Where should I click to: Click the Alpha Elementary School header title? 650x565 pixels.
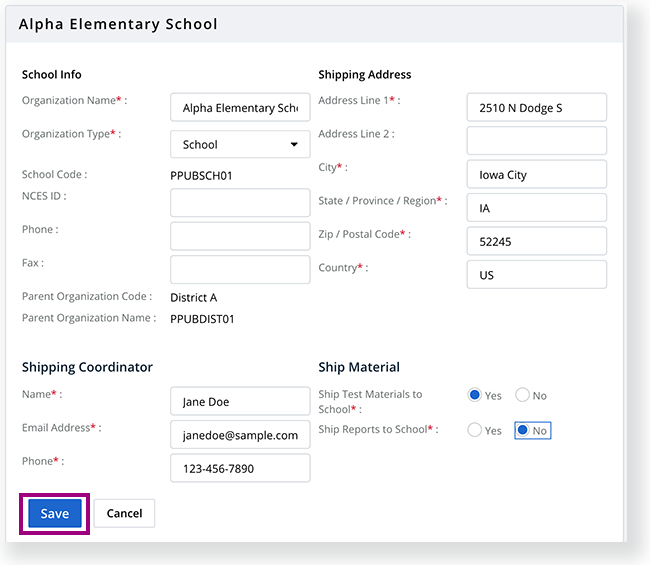point(118,24)
